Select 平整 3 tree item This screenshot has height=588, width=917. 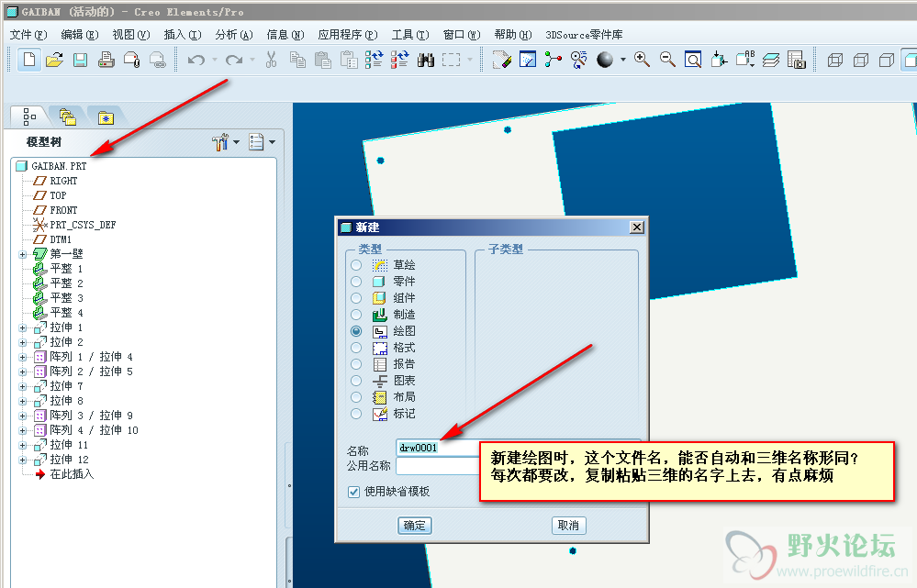coord(66,298)
